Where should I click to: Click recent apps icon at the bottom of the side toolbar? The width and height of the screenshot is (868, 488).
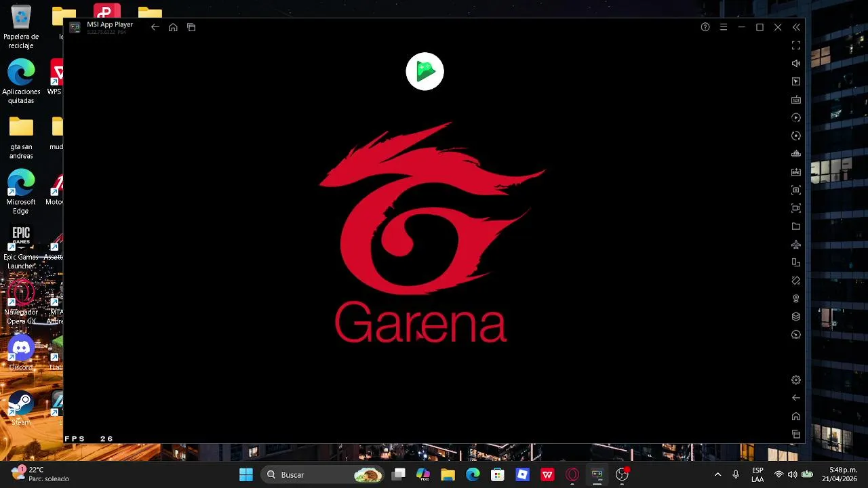(796, 434)
